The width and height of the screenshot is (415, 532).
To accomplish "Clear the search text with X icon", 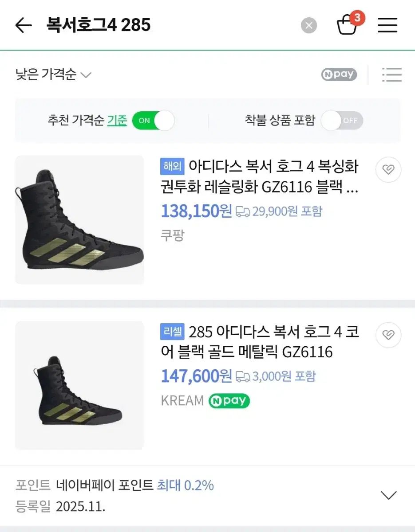I will coord(309,25).
